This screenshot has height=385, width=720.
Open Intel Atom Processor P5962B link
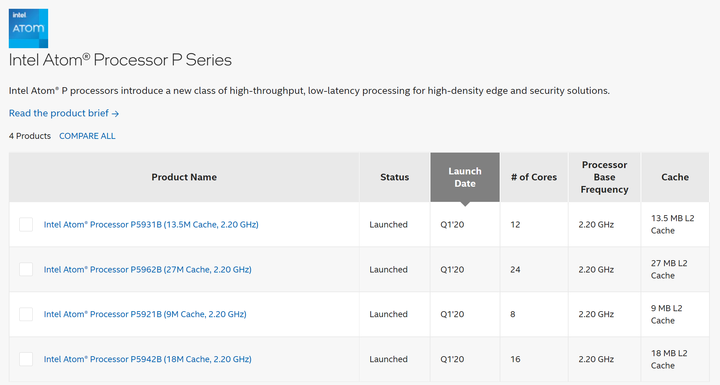click(147, 270)
